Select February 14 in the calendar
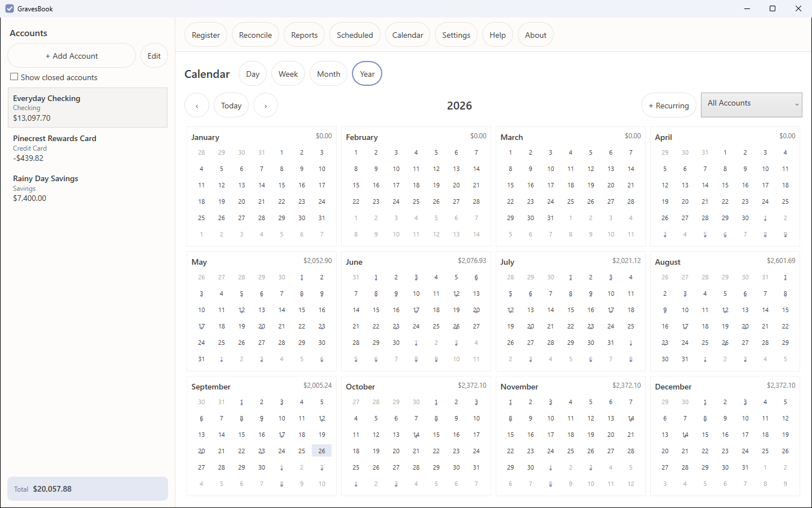812x508 pixels. (476, 169)
